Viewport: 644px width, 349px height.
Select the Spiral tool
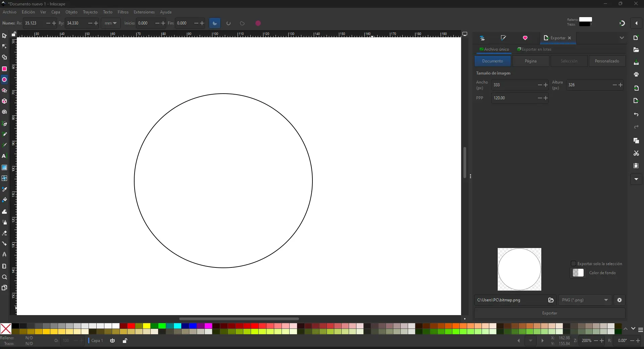tap(4, 112)
